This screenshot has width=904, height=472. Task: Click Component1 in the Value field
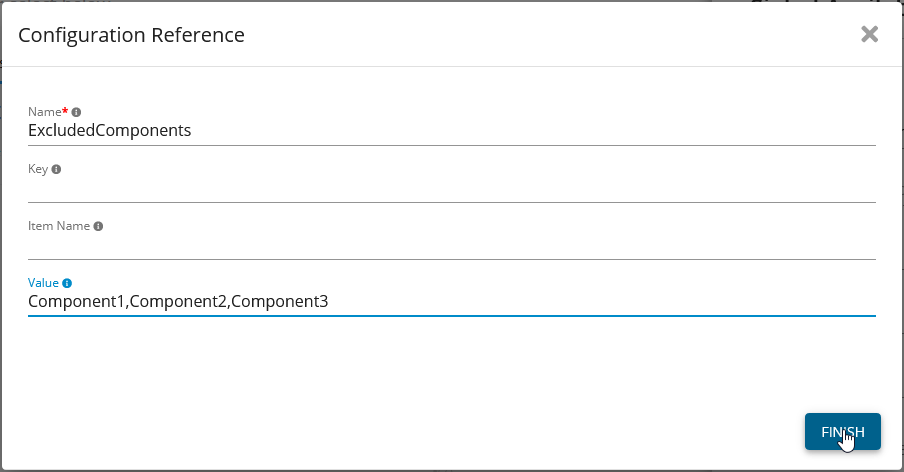coord(76,301)
